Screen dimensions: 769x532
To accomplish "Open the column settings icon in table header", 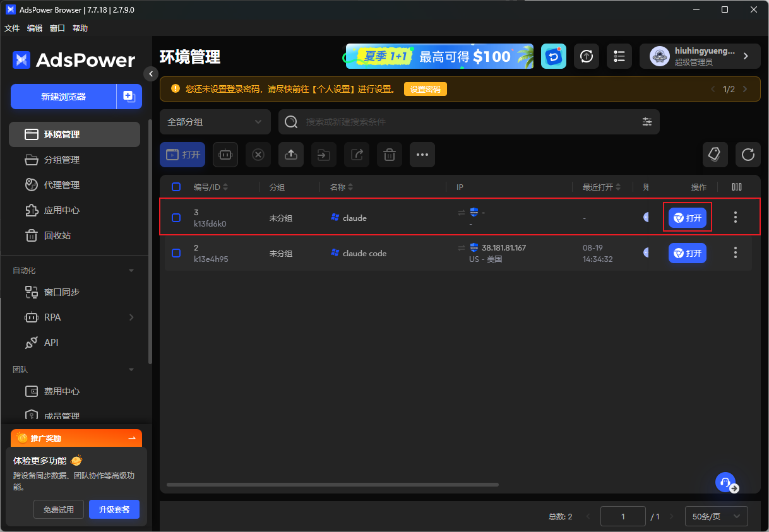I will coord(737,187).
